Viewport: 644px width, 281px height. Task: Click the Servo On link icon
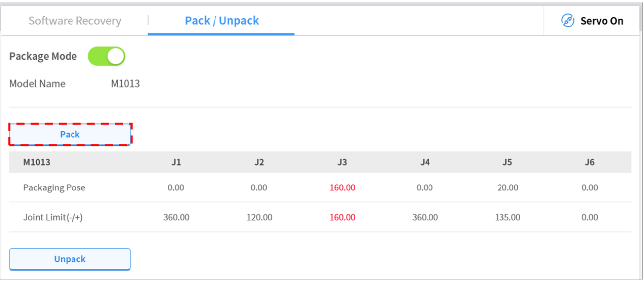pyautogui.click(x=568, y=21)
